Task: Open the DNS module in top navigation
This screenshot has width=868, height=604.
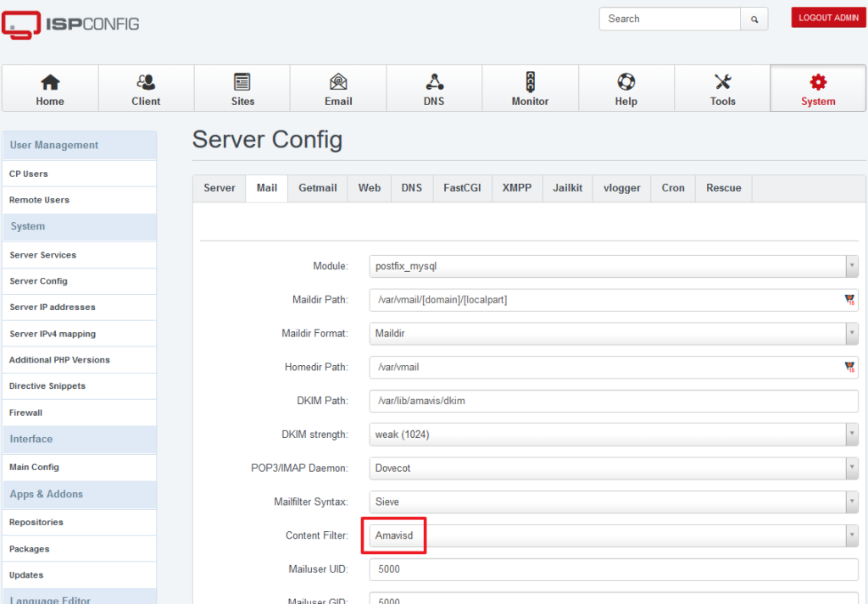Action: (x=434, y=88)
